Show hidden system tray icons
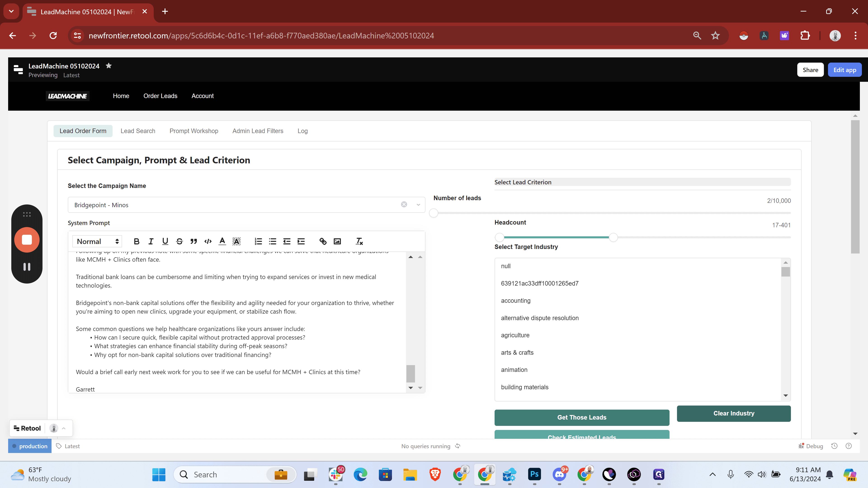This screenshot has width=868, height=488. 712,474
